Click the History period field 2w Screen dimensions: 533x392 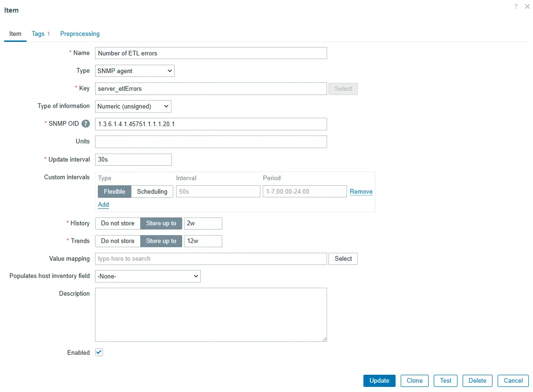click(x=203, y=223)
